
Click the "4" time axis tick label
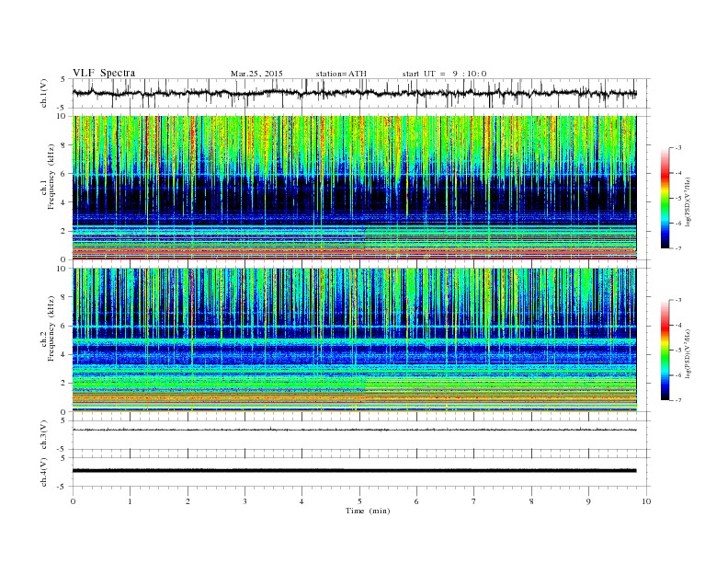(301, 501)
